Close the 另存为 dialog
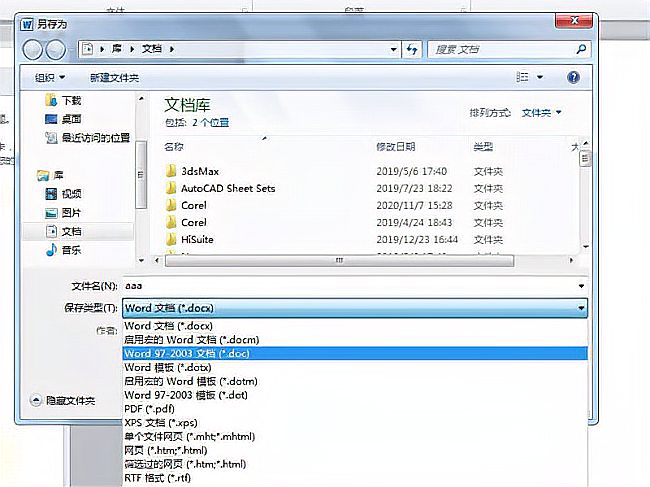The width and height of the screenshot is (650, 487). click(574, 20)
